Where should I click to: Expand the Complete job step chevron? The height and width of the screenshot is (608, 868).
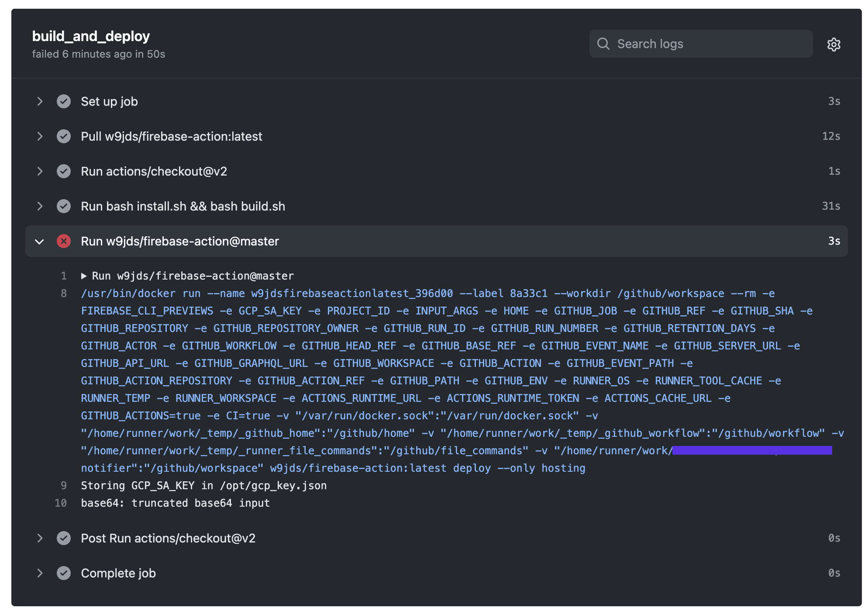pyautogui.click(x=40, y=573)
